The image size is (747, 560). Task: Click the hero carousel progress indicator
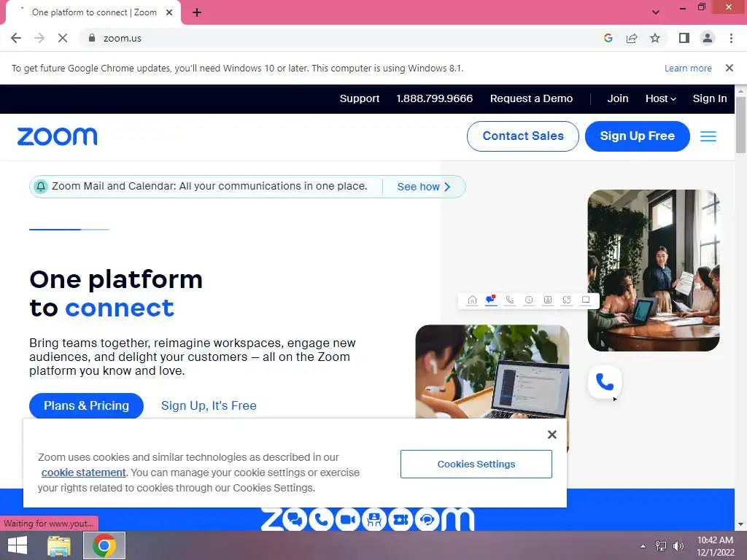coord(69,230)
